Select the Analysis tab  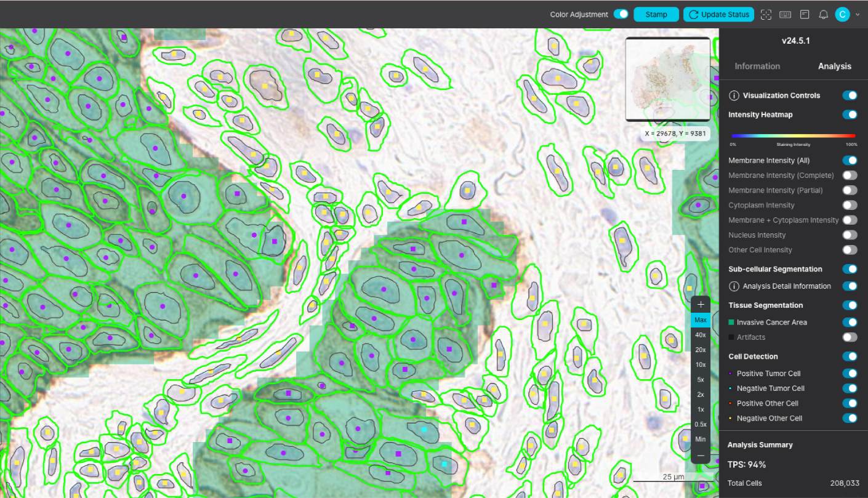coord(834,66)
